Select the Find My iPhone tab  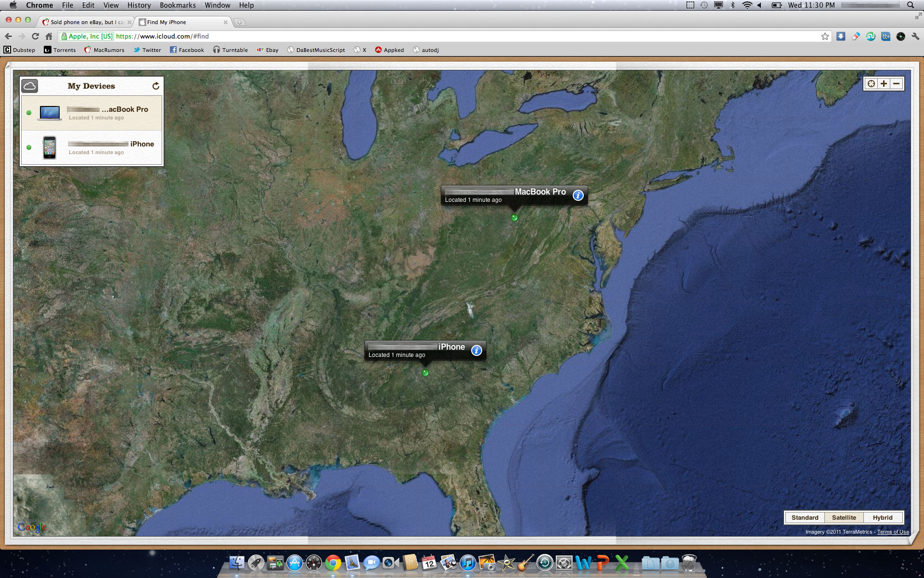183,22
